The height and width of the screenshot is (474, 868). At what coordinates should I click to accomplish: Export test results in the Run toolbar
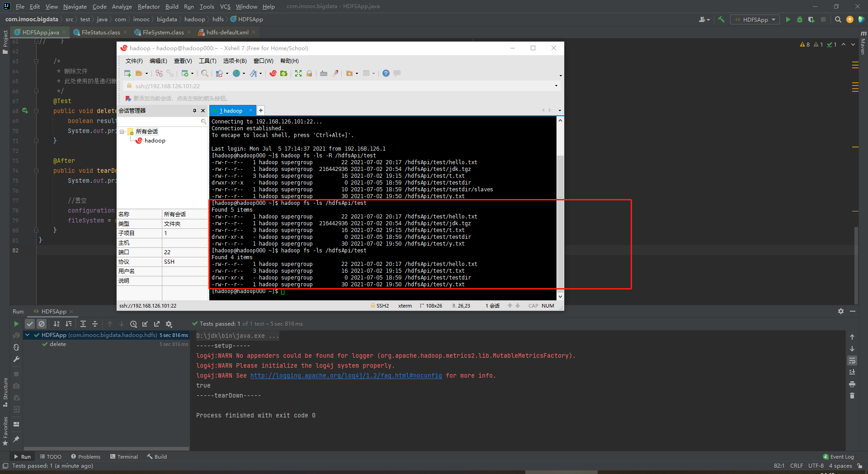pyautogui.click(x=157, y=324)
